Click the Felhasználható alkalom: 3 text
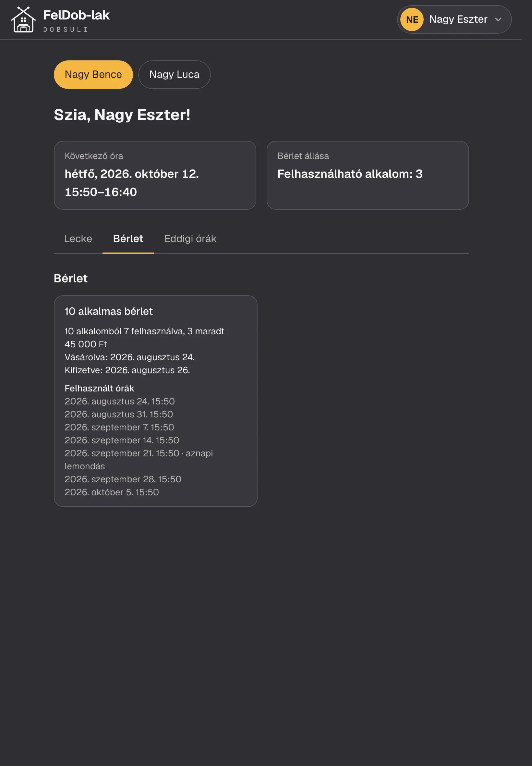The image size is (532, 766). (350, 174)
